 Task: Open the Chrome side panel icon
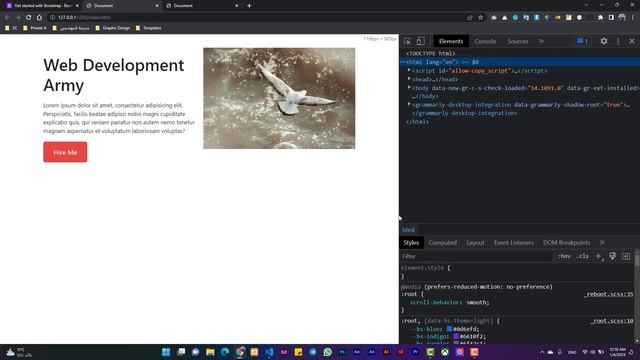tap(611, 18)
